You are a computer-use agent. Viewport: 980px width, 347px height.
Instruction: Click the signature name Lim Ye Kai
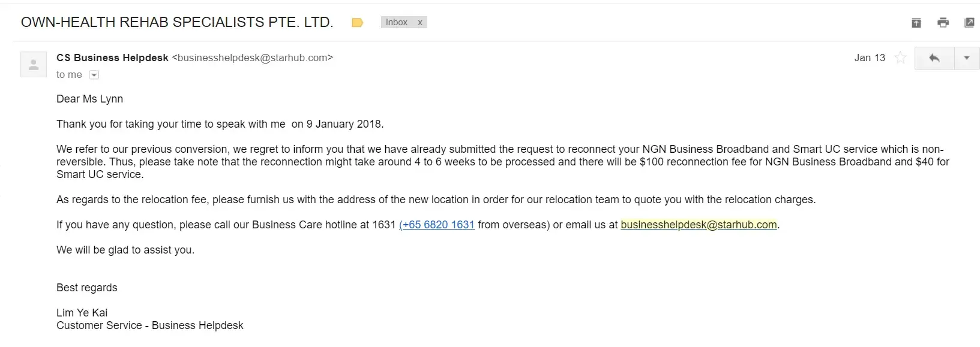click(82, 313)
